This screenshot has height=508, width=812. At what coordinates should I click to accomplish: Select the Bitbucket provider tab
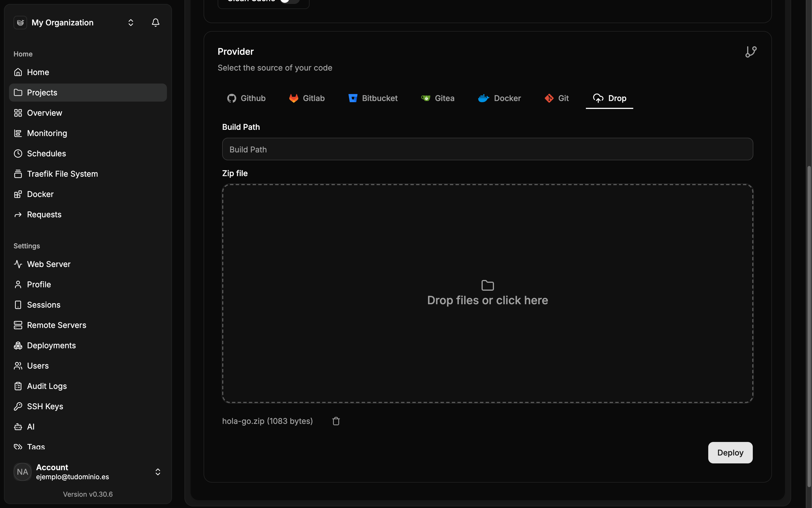pos(373,98)
